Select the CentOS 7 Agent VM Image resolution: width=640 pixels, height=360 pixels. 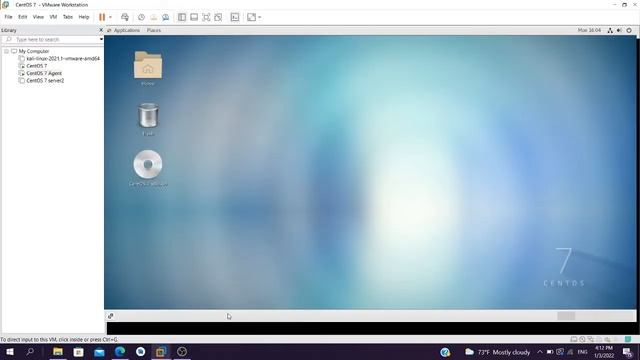pyautogui.click(x=44, y=73)
